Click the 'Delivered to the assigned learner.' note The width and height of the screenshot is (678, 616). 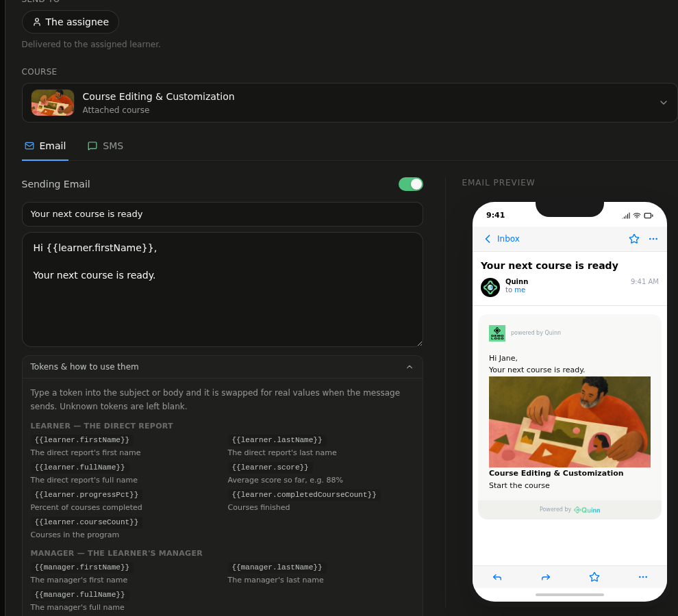coord(91,44)
